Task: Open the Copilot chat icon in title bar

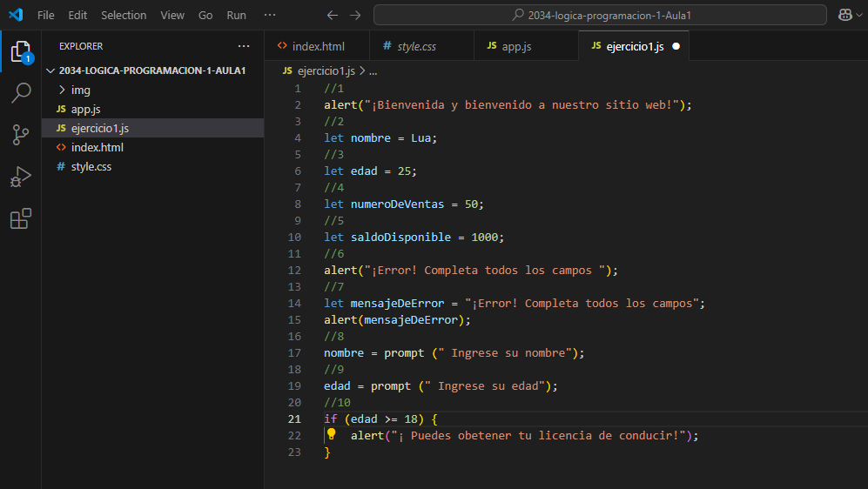Action: [844, 15]
